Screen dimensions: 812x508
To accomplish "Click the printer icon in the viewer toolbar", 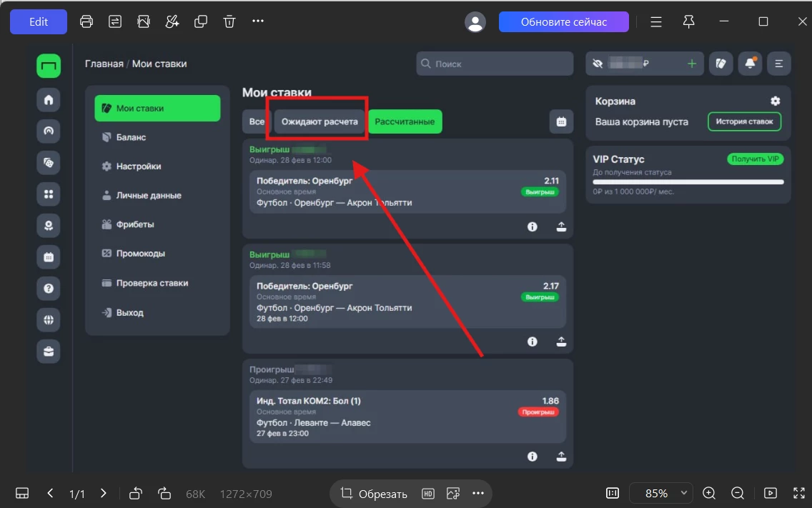I will [x=86, y=21].
